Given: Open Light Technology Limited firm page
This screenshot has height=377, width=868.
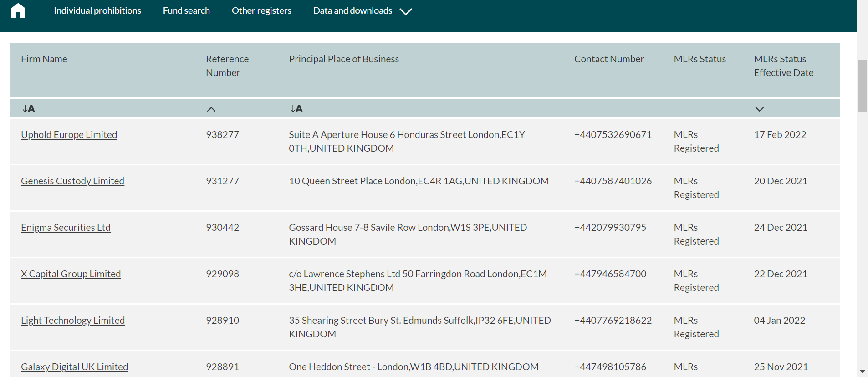Looking at the screenshot, I should pos(73,321).
